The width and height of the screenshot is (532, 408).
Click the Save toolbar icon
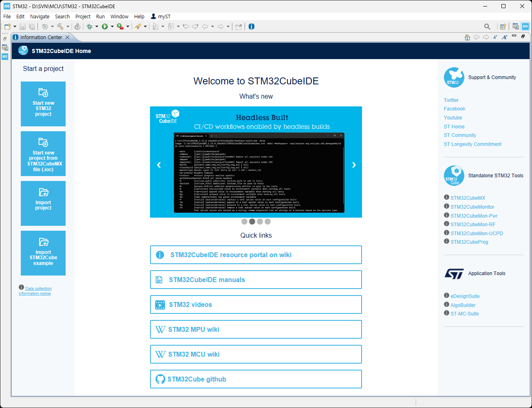22,26
